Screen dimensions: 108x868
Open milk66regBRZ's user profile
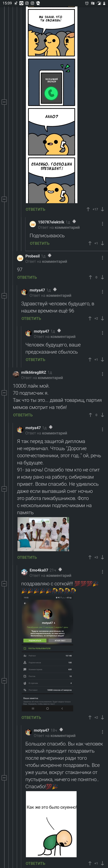click(33, 372)
